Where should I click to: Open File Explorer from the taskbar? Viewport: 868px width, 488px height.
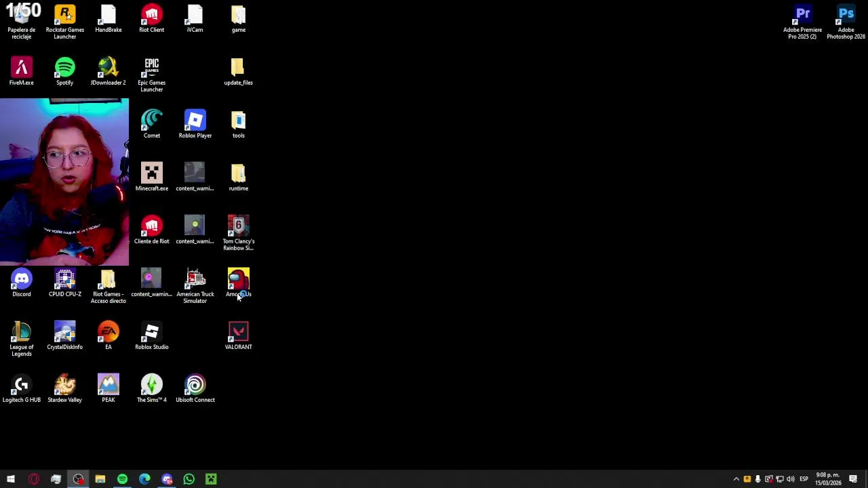pos(100,479)
